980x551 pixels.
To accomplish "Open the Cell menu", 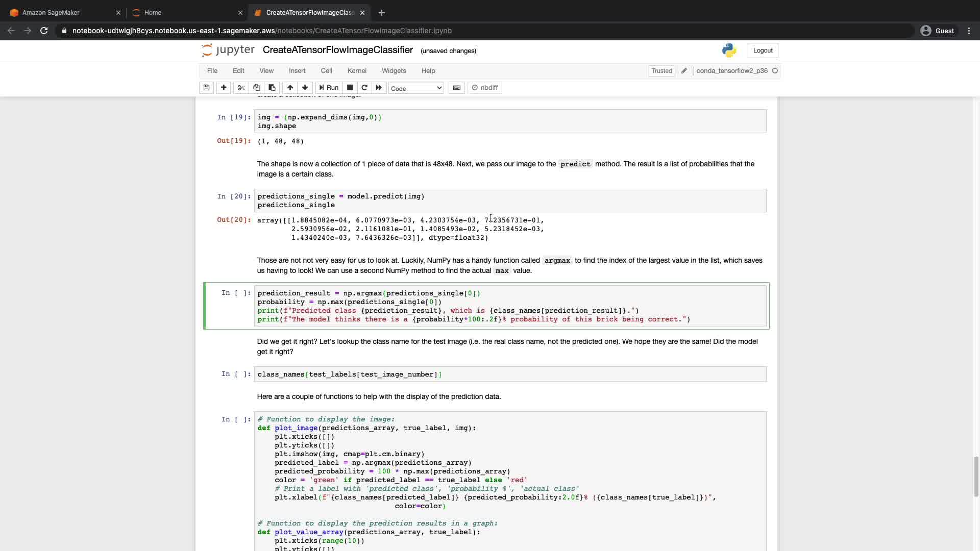I will 326,71.
